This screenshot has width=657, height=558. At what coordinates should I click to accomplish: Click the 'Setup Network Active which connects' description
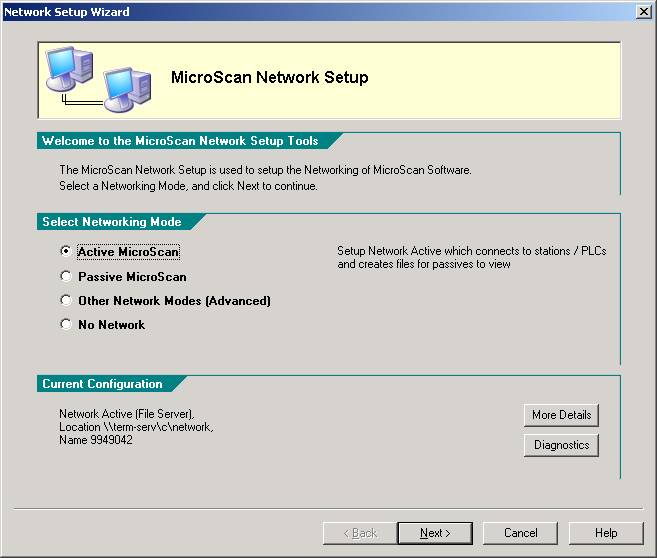point(472,257)
